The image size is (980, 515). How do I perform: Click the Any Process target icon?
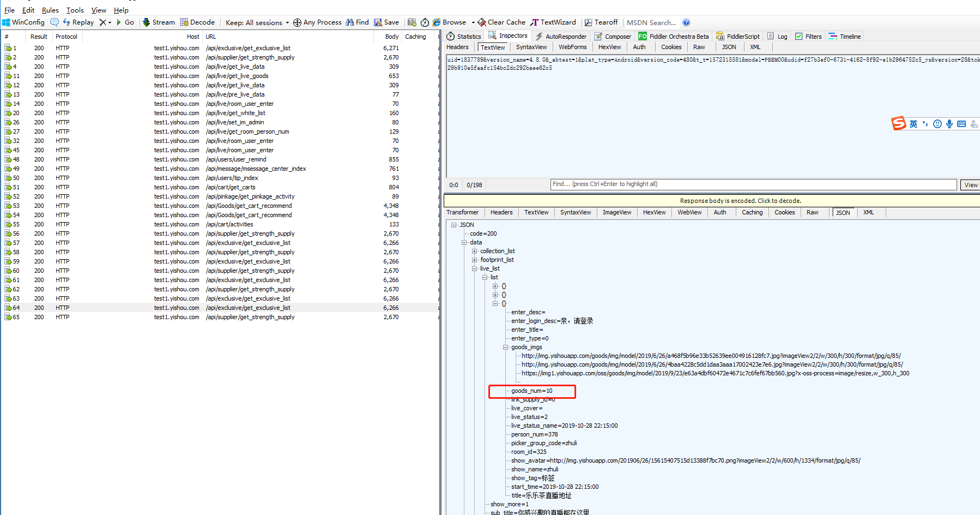(297, 22)
